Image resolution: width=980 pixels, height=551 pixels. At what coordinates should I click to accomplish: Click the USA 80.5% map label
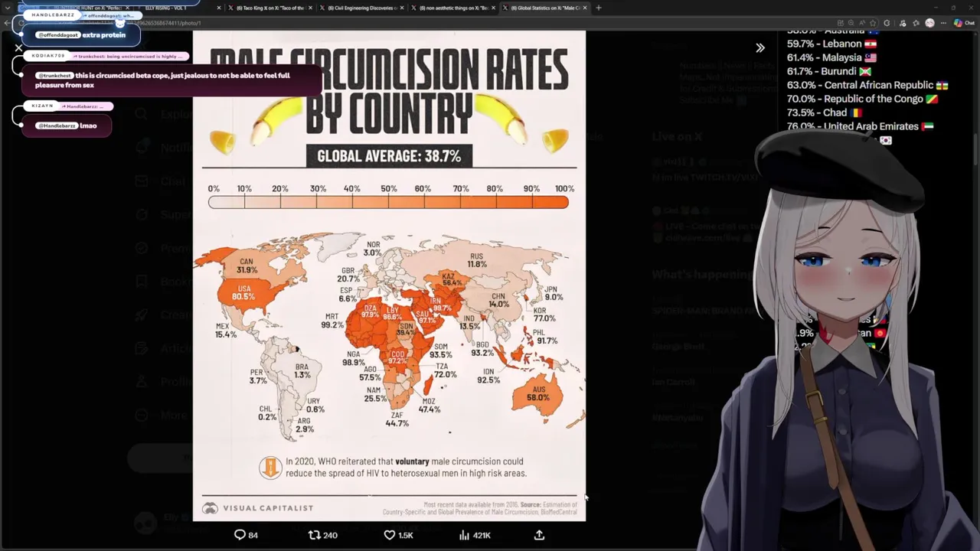pyautogui.click(x=243, y=292)
